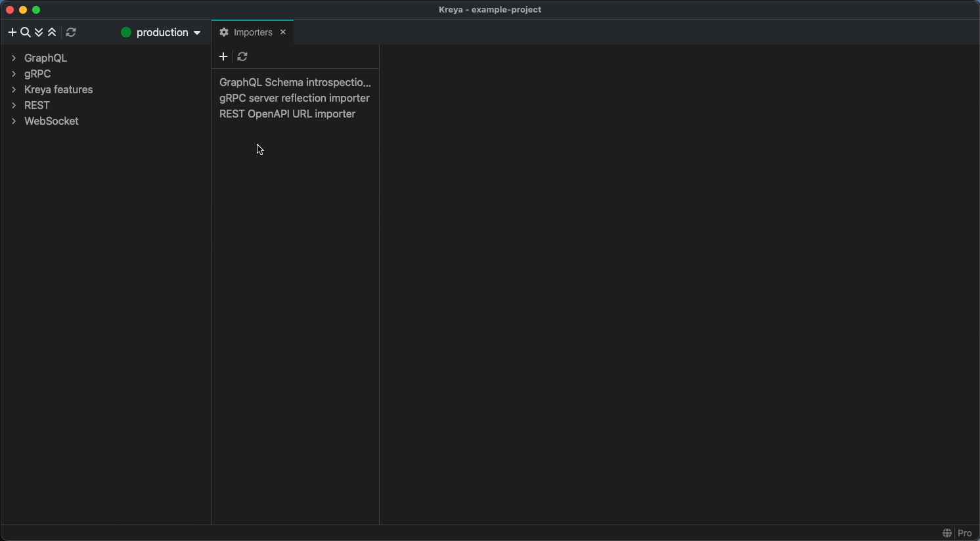Click the globe icon in the status bar

947,533
